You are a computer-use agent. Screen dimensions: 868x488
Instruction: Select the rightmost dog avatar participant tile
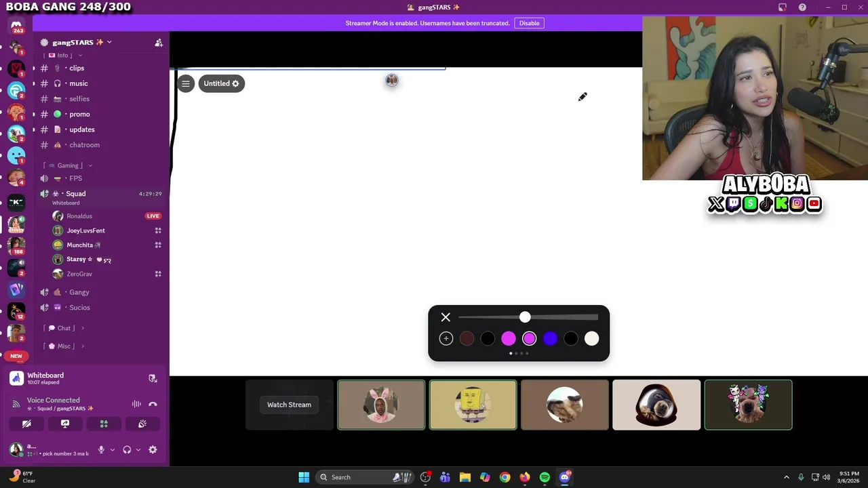click(x=748, y=405)
